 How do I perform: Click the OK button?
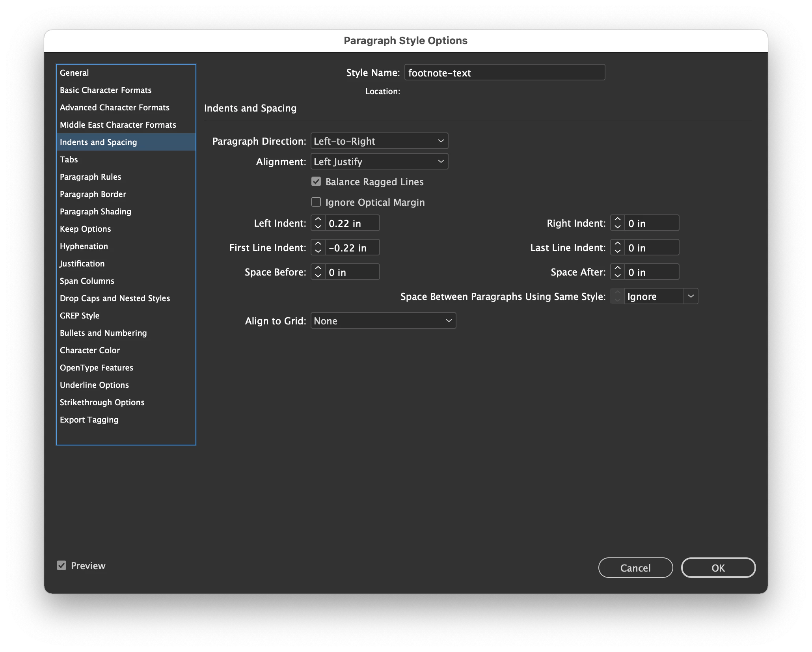click(x=718, y=568)
